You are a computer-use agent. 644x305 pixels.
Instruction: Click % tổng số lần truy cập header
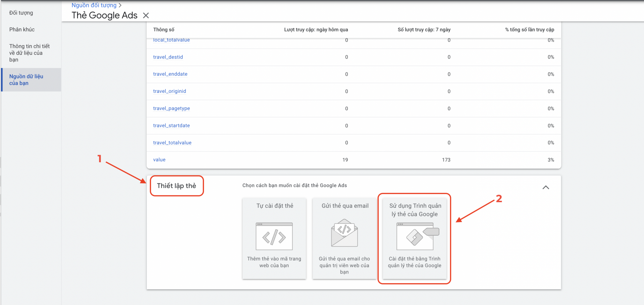(530, 29)
